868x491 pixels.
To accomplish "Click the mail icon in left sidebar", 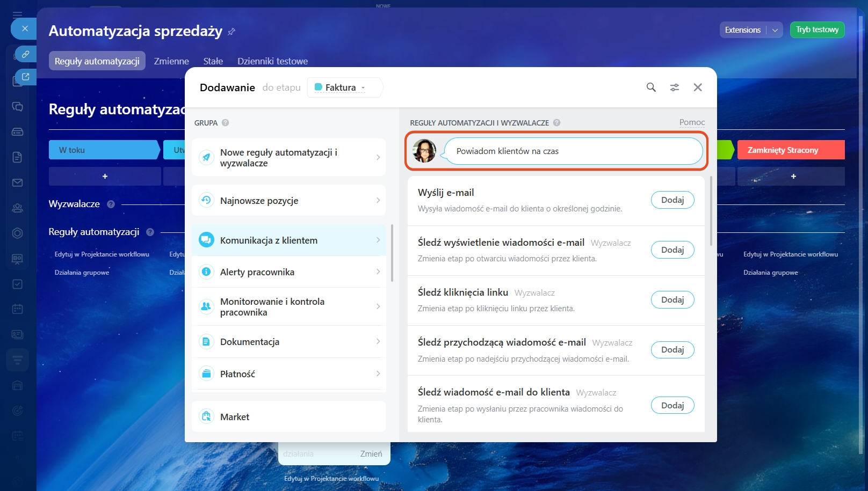I will click(x=17, y=183).
